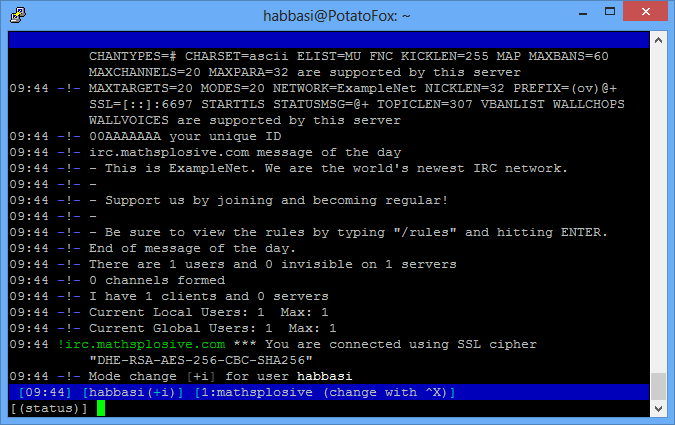The height and width of the screenshot is (425, 675).
Task: Click 'STARTTLS' text
Action: 233,104
